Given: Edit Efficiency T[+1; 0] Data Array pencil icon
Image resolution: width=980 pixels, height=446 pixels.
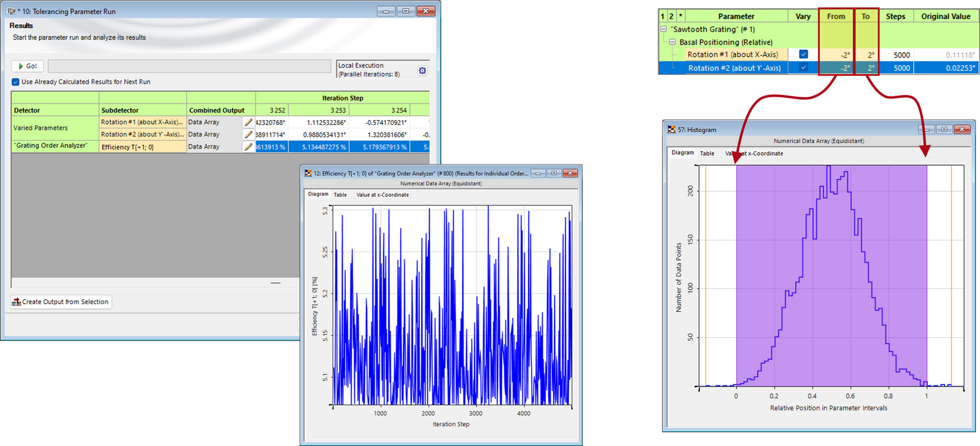Looking at the screenshot, I should tap(248, 146).
